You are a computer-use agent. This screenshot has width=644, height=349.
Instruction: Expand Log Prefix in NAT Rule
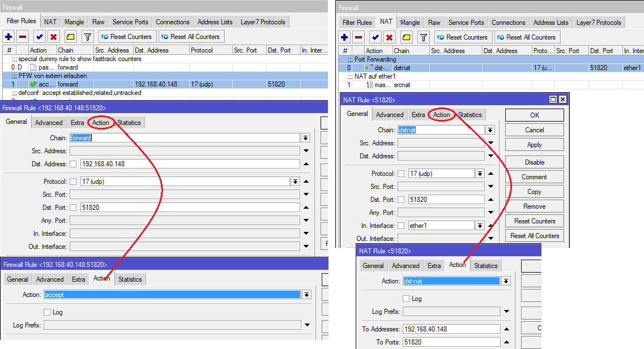[506, 311]
